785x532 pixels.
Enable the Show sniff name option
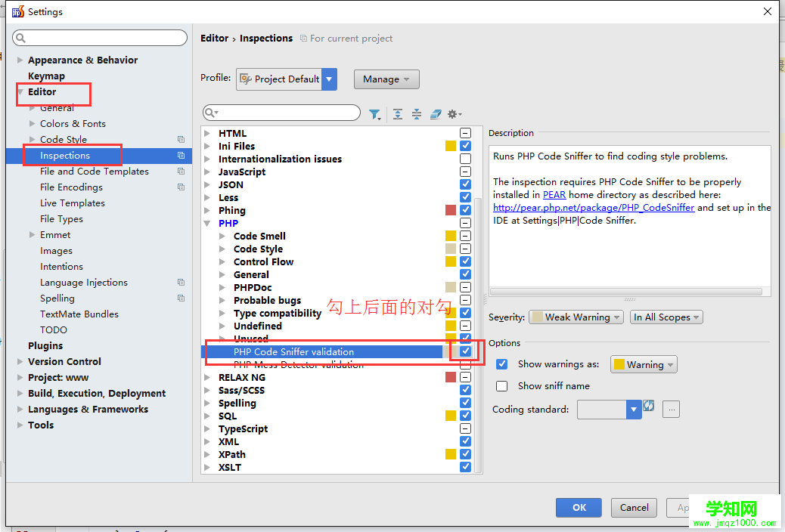501,386
